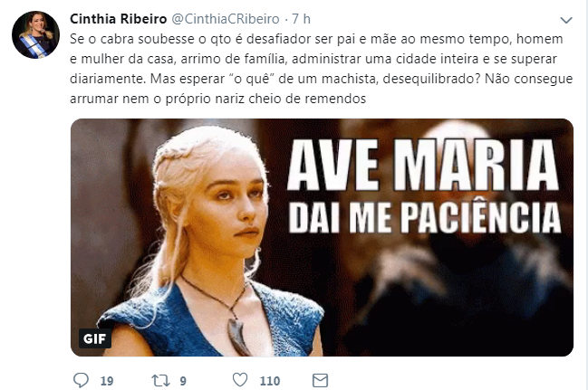Click the GIF badge on the media
This screenshot has height=390, width=588.
[x=94, y=338]
